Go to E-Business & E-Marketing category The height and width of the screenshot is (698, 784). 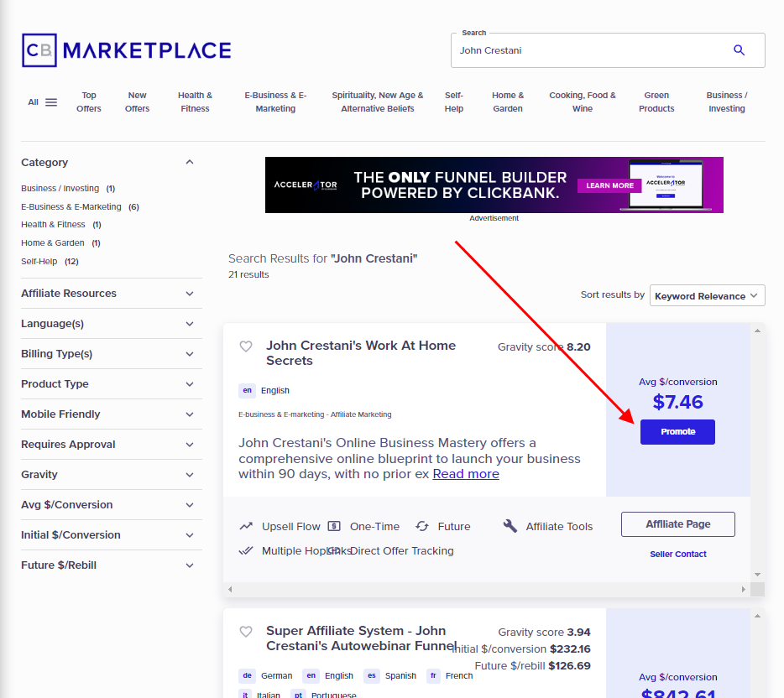[x=275, y=102]
